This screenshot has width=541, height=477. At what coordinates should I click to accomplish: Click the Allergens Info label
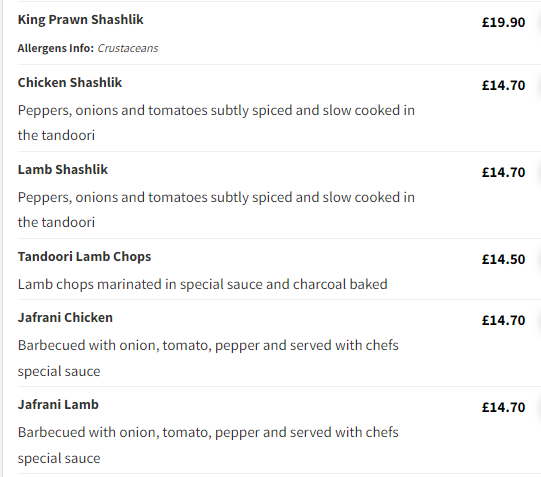tap(56, 48)
